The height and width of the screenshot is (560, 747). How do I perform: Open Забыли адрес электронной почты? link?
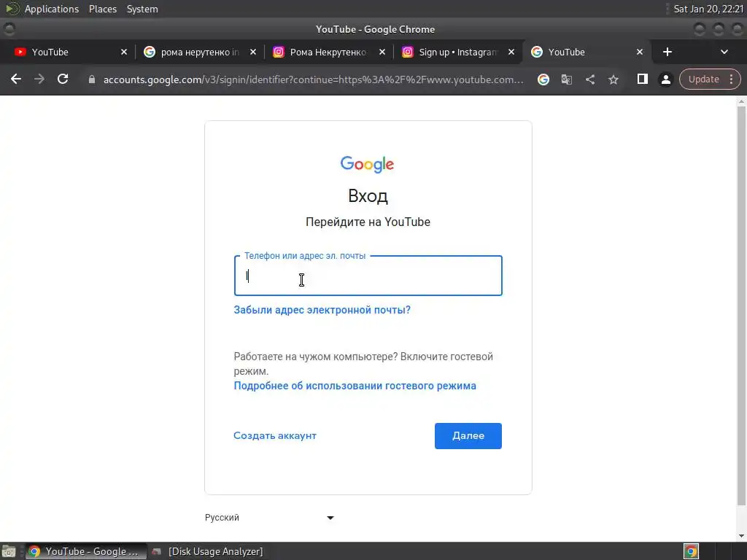click(322, 310)
